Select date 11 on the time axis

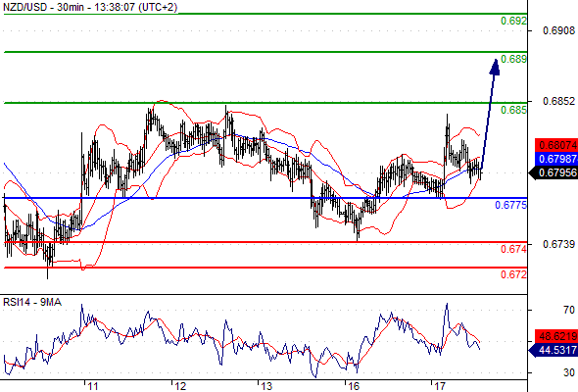pos(93,386)
